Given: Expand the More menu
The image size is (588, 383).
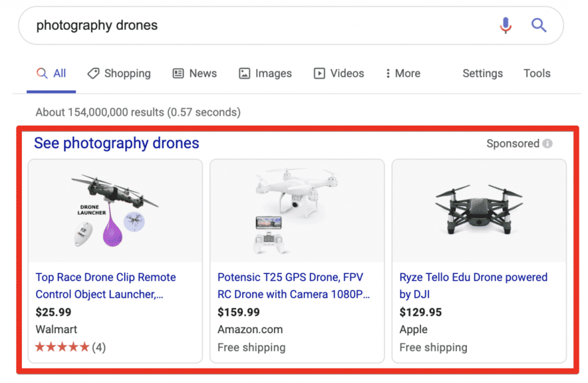Looking at the screenshot, I should click(403, 73).
